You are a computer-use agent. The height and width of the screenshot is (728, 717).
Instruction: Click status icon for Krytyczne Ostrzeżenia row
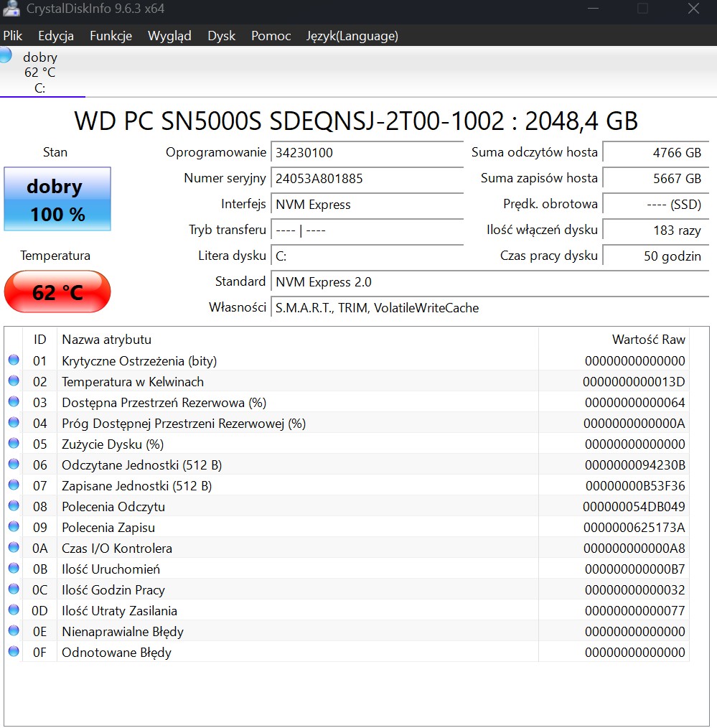(x=14, y=360)
